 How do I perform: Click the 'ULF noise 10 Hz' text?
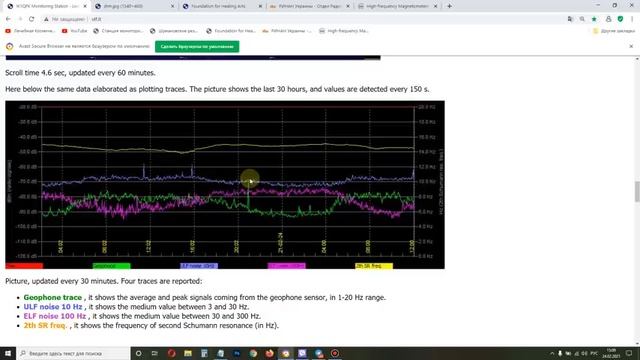point(53,307)
